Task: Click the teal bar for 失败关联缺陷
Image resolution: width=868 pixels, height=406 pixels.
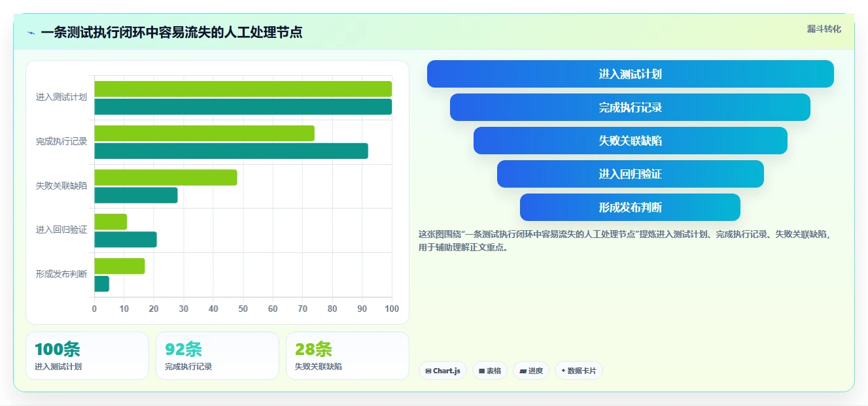Action: 136,195
